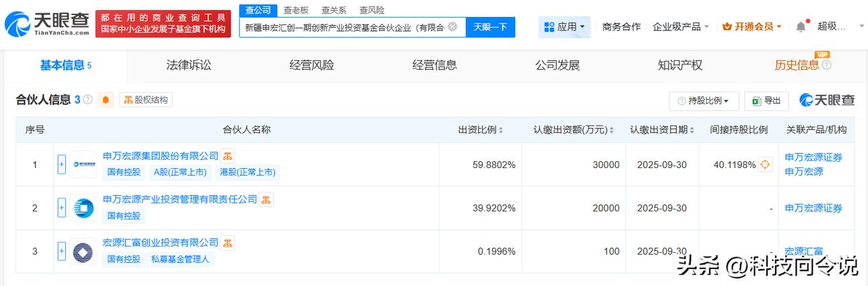
Task: Open 企业级产品 dropdown menu
Action: pyautogui.click(x=681, y=27)
